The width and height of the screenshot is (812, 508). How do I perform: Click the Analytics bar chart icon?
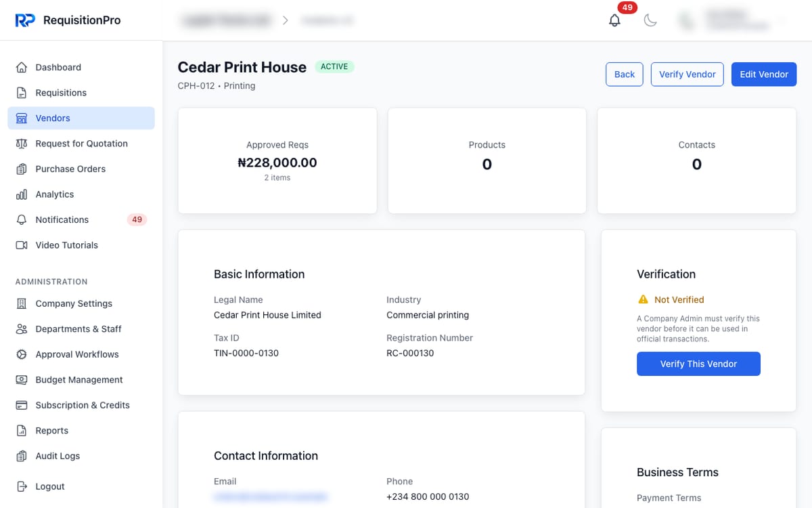click(x=22, y=194)
